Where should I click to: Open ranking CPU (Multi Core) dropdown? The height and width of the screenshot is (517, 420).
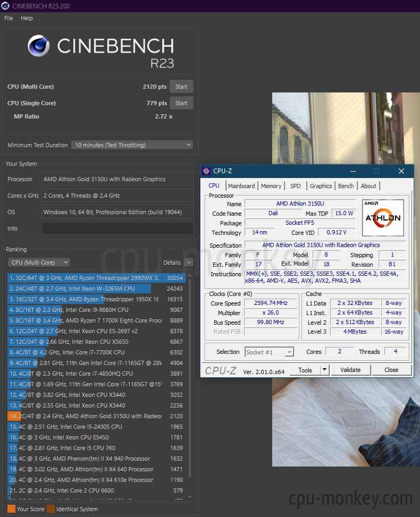[39, 262]
